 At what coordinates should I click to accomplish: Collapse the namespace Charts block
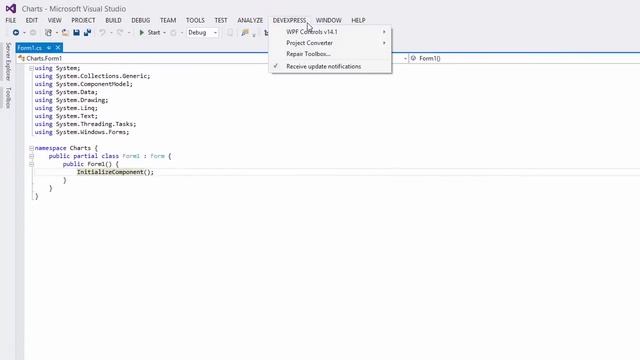(x=31, y=148)
